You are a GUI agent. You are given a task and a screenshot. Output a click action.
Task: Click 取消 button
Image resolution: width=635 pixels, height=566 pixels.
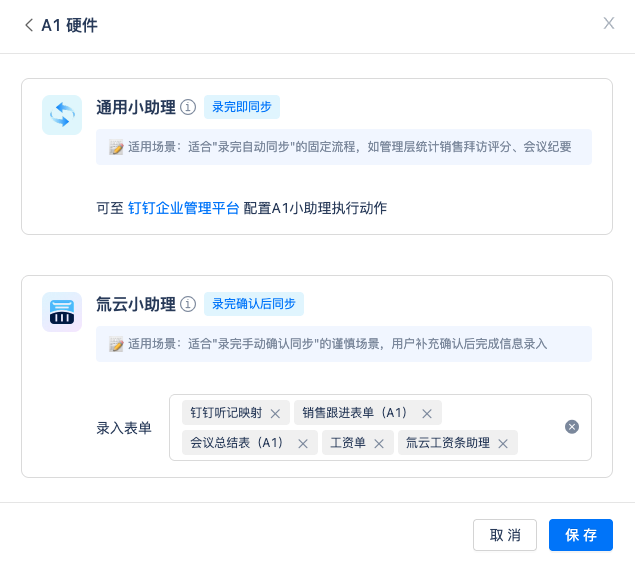click(505, 535)
